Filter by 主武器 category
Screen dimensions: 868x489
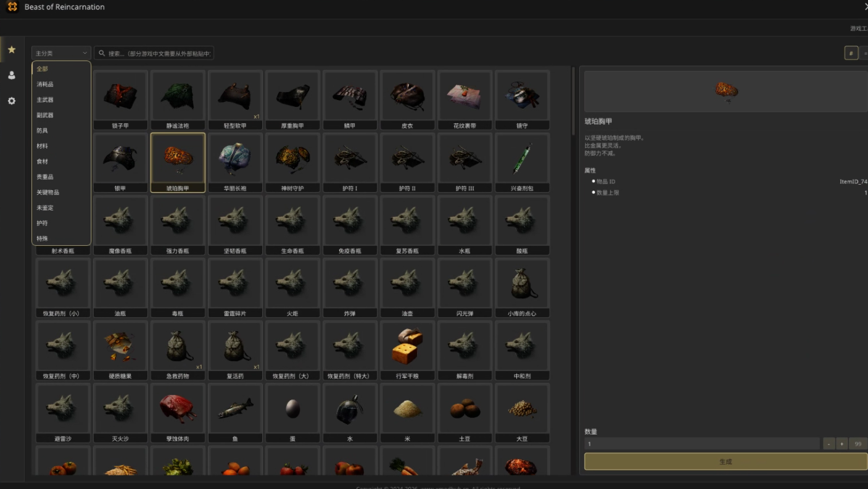(x=61, y=100)
